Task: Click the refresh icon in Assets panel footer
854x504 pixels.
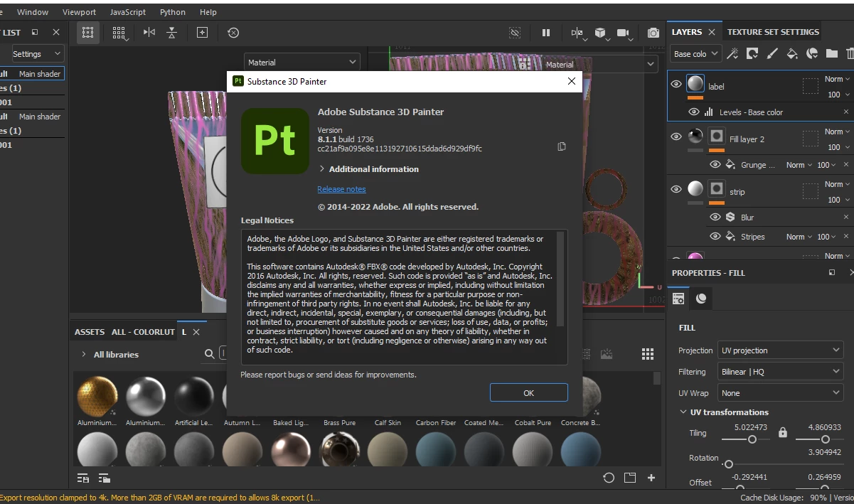Action: (x=608, y=478)
